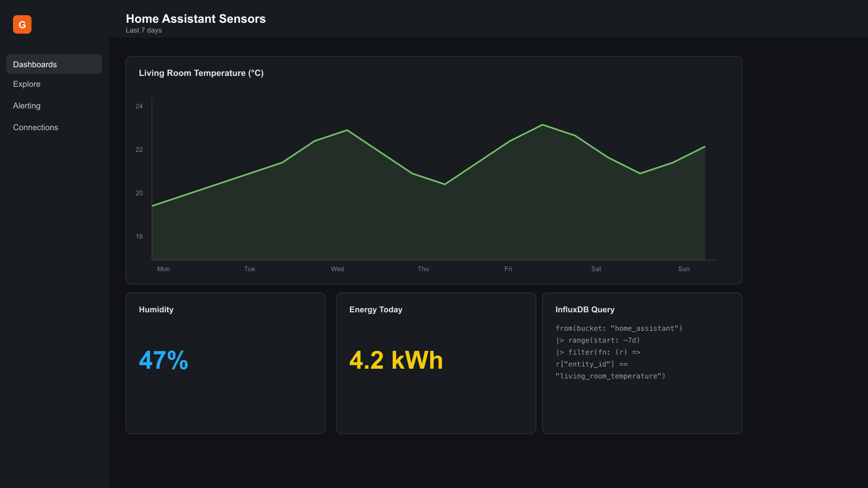Click the r["entity_id"] == query line
The height and width of the screenshot is (488, 868).
[x=591, y=364]
